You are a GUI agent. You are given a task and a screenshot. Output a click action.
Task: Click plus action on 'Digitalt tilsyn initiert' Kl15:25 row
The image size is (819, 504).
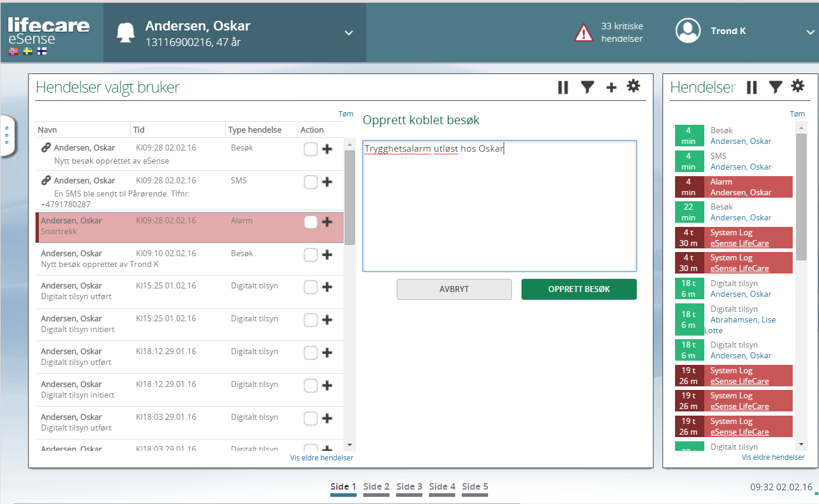click(x=327, y=320)
